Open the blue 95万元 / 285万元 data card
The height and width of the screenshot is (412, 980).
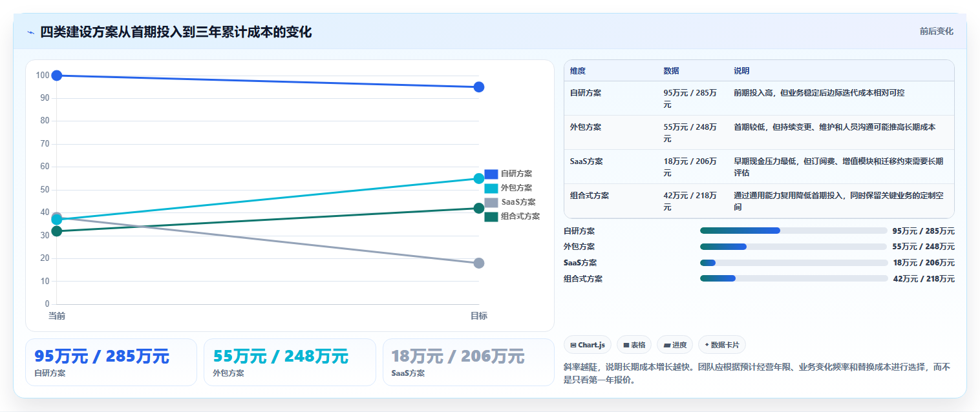click(111, 362)
